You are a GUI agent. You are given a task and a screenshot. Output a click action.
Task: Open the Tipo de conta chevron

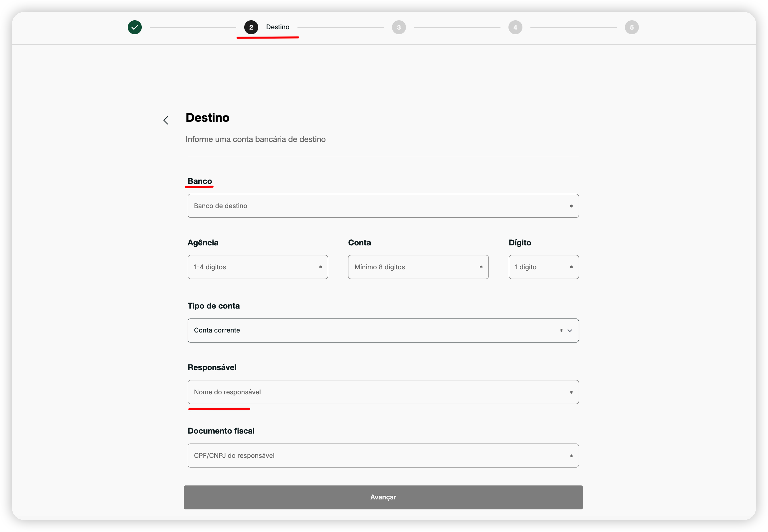click(x=570, y=331)
